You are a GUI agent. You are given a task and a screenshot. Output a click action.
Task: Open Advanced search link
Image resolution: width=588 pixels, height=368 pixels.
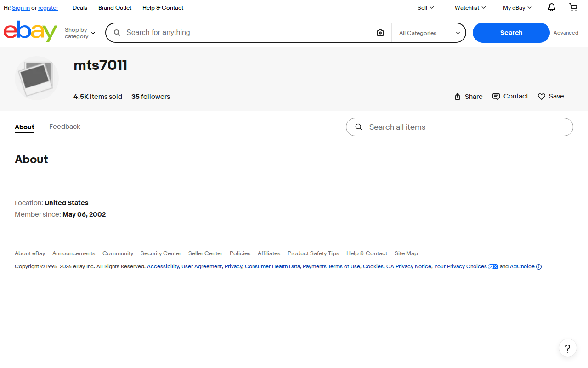click(566, 33)
